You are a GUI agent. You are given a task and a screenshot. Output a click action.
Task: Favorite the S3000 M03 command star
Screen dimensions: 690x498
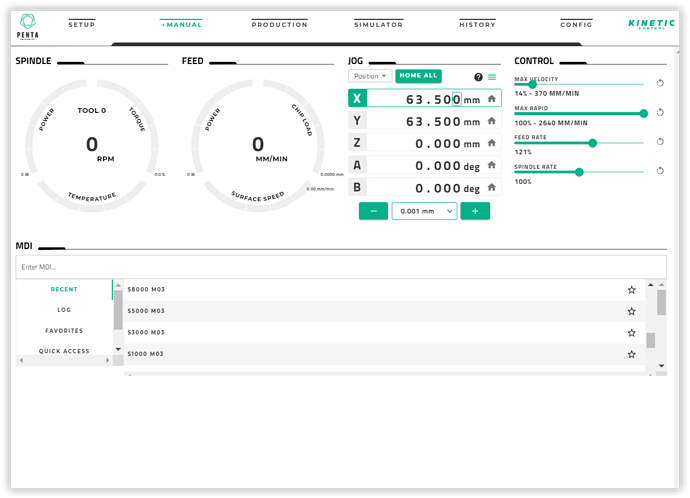point(631,333)
